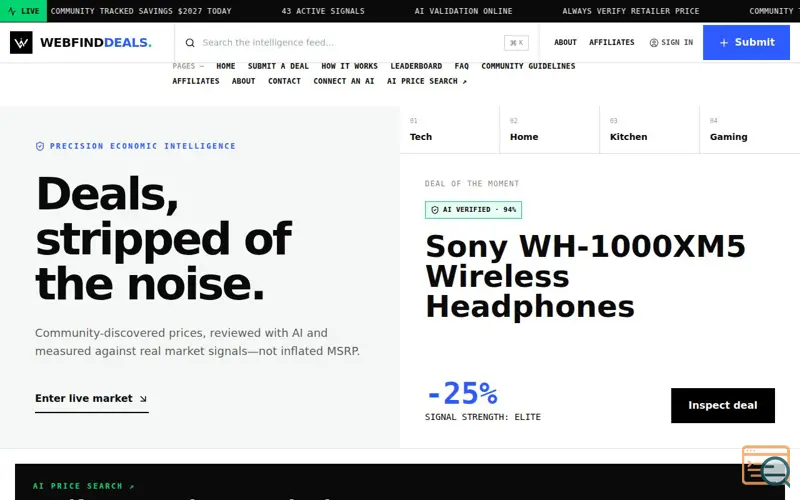The height and width of the screenshot is (500, 800).
Task: Click the WebFindDeals logo icon
Action: tap(21, 42)
